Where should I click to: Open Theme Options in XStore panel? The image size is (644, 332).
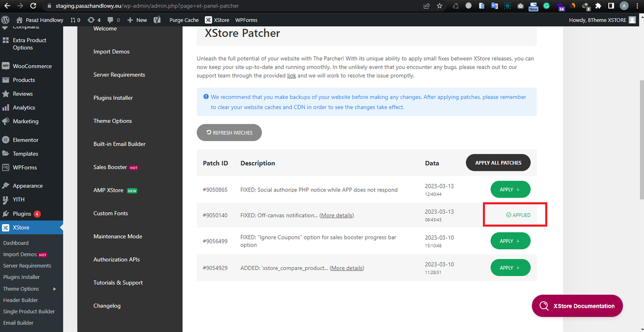(113, 121)
